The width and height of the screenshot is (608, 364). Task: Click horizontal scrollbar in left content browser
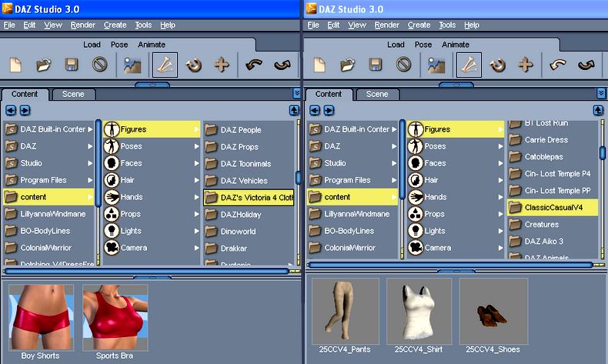[x=147, y=271]
